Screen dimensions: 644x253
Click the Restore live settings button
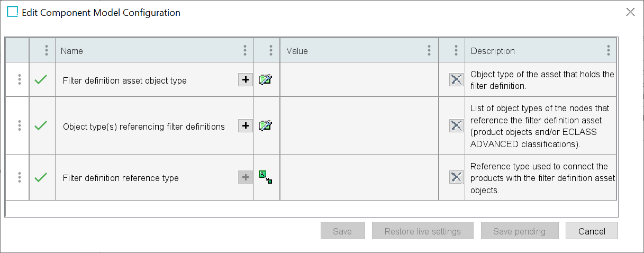pos(423,231)
